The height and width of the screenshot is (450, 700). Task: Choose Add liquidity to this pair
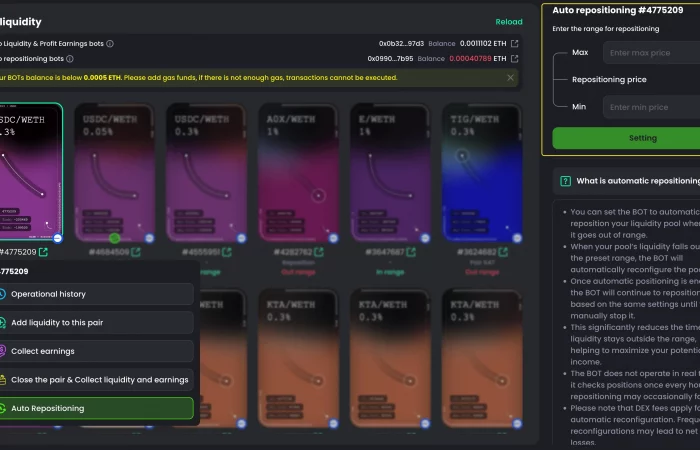click(x=96, y=323)
